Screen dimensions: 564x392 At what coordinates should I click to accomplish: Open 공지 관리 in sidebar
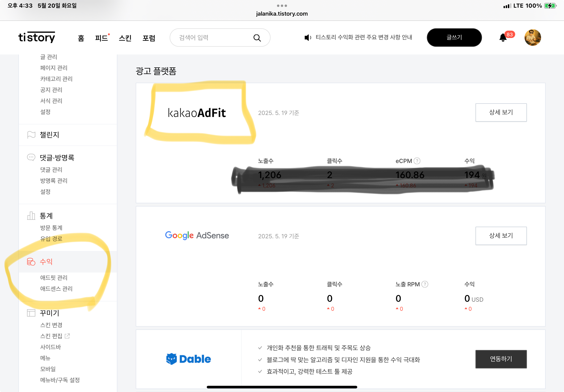(51, 90)
